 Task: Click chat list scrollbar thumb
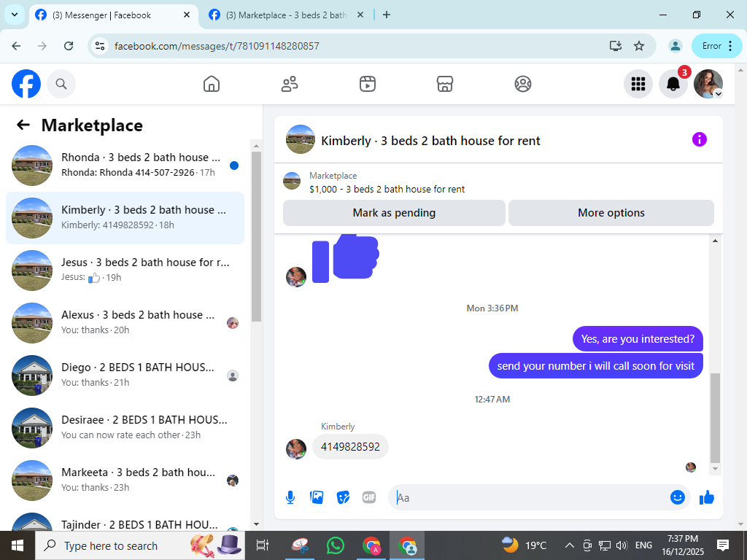click(x=256, y=236)
